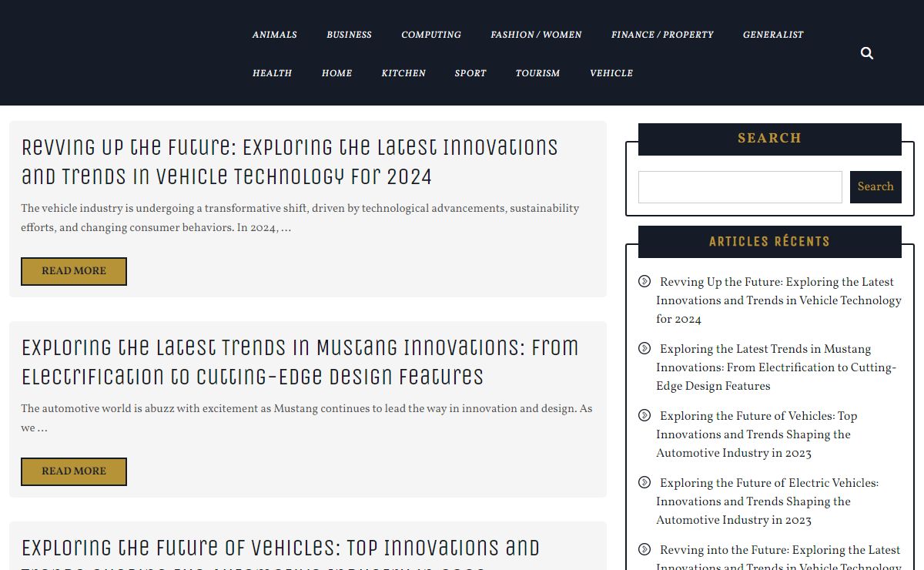Read more on Mustang Innovations article
924x570 pixels.
point(74,471)
